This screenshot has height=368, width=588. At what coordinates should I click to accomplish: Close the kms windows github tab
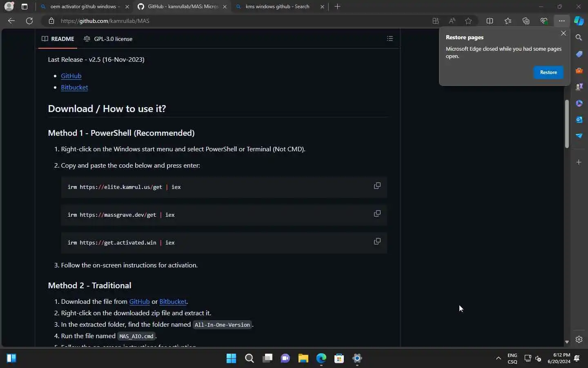pyautogui.click(x=322, y=7)
